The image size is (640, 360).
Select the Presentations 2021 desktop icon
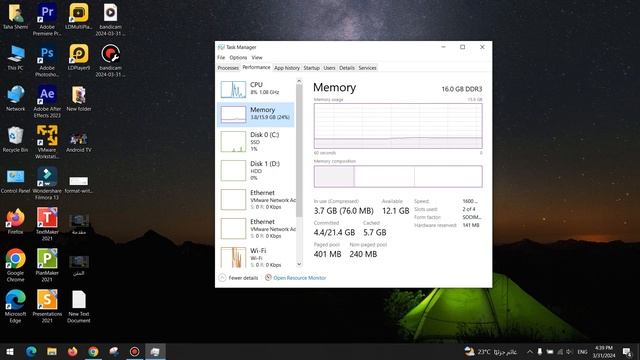tap(47, 307)
